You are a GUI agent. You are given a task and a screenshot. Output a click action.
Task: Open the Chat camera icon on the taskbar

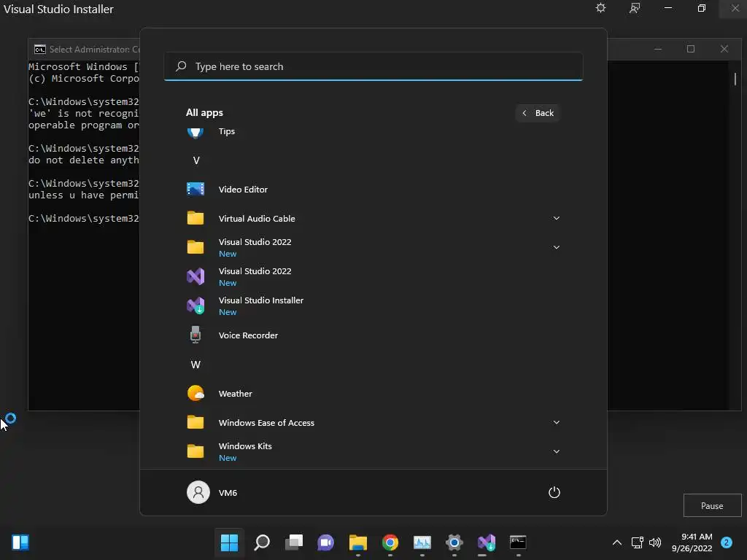(x=326, y=542)
